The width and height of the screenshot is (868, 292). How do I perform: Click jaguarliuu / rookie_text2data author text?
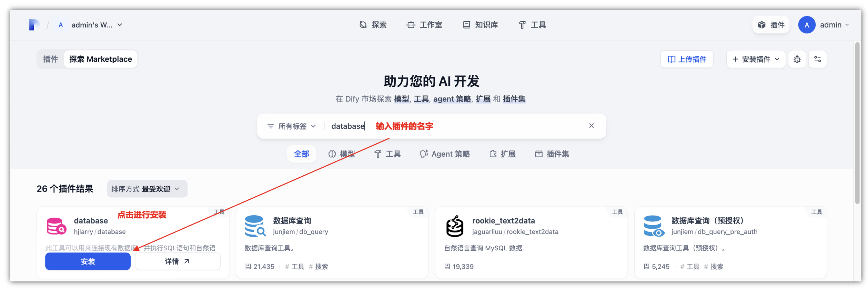(515, 232)
